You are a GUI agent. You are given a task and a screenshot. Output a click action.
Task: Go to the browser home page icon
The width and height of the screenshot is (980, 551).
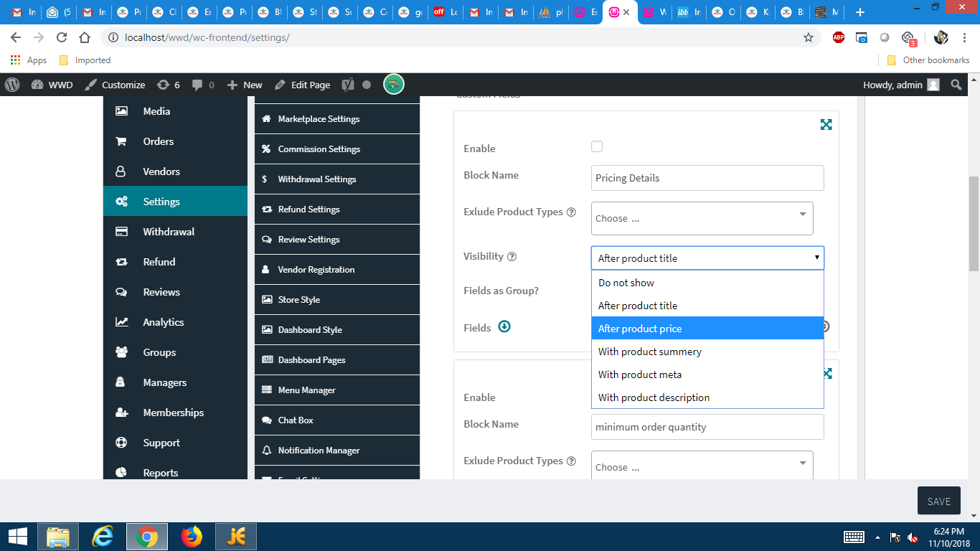pyautogui.click(x=85, y=37)
